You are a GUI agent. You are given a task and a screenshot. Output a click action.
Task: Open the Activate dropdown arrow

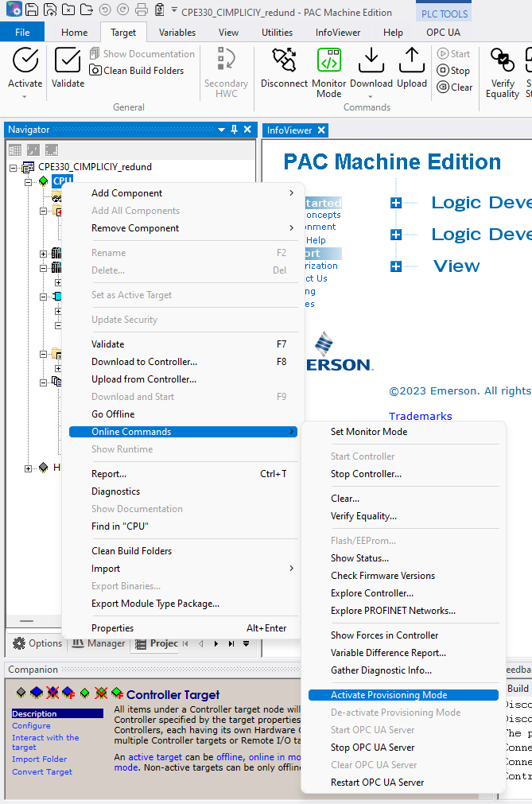[25, 96]
